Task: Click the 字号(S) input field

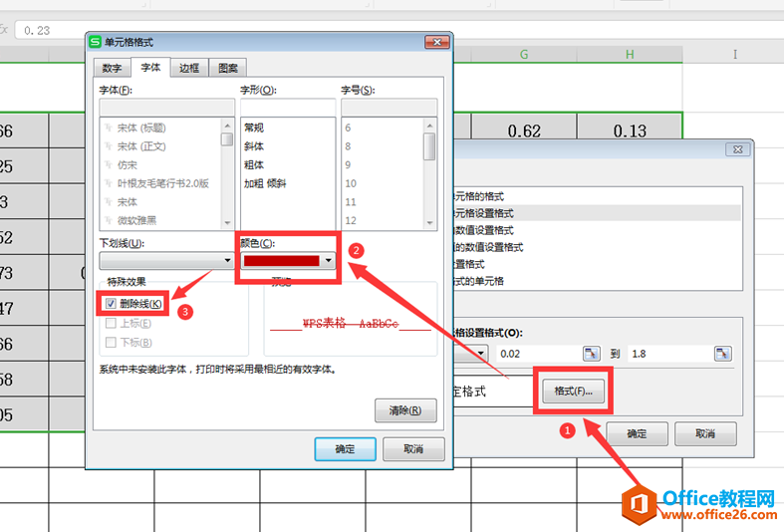Action: pos(389,107)
